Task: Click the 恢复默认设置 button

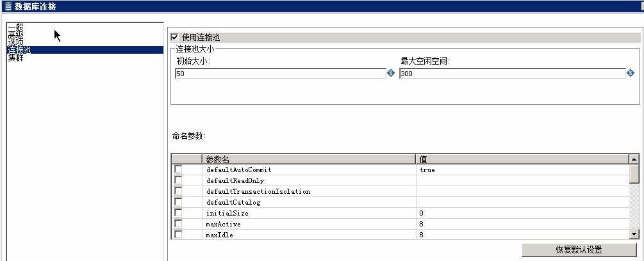Action: pos(579,249)
